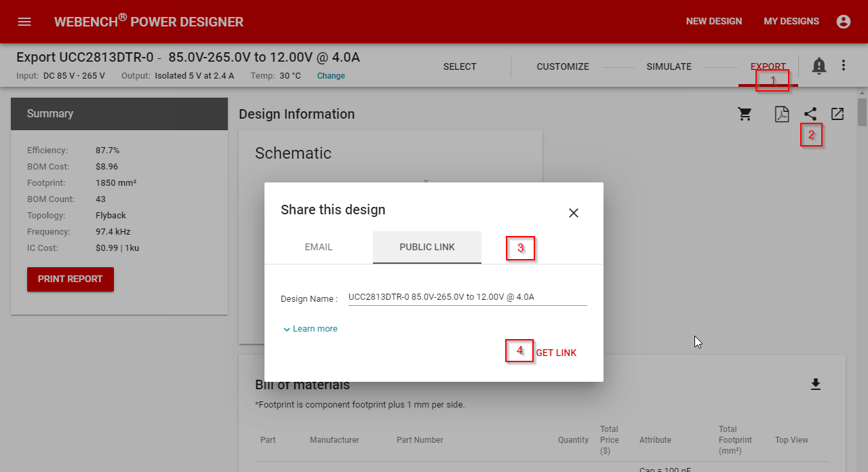Click the Topology value Flyback
Image resolution: width=868 pixels, height=472 pixels.
click(x=111, y=216)
